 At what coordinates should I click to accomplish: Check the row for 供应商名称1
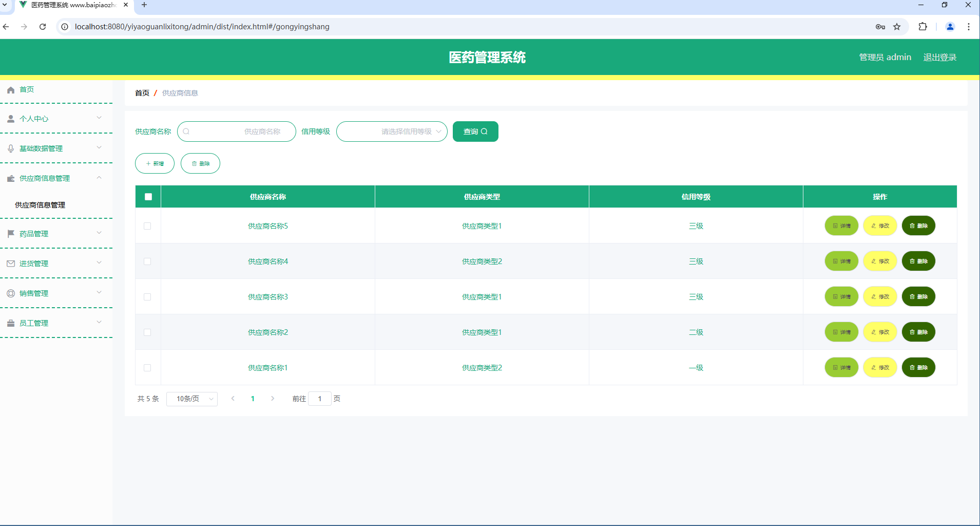coord(147,368)
